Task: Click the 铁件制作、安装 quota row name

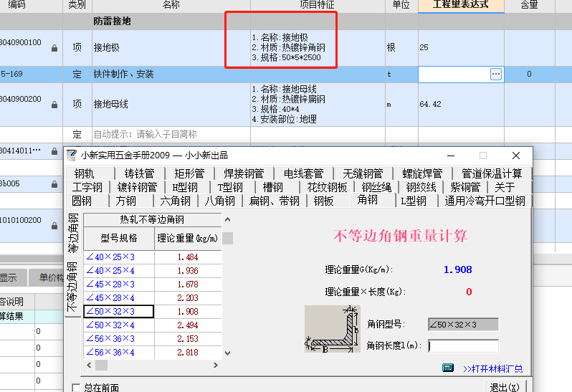Action: tap(124, 75)
